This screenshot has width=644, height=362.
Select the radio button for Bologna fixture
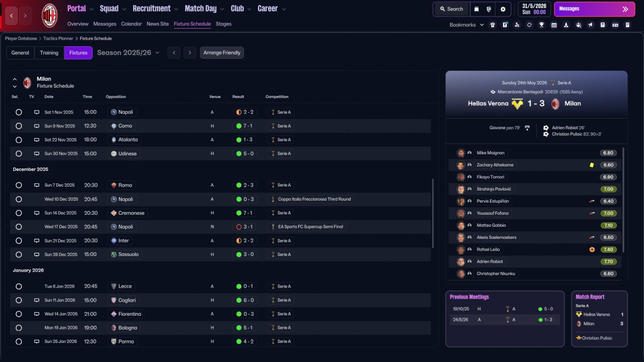(19, 328)
